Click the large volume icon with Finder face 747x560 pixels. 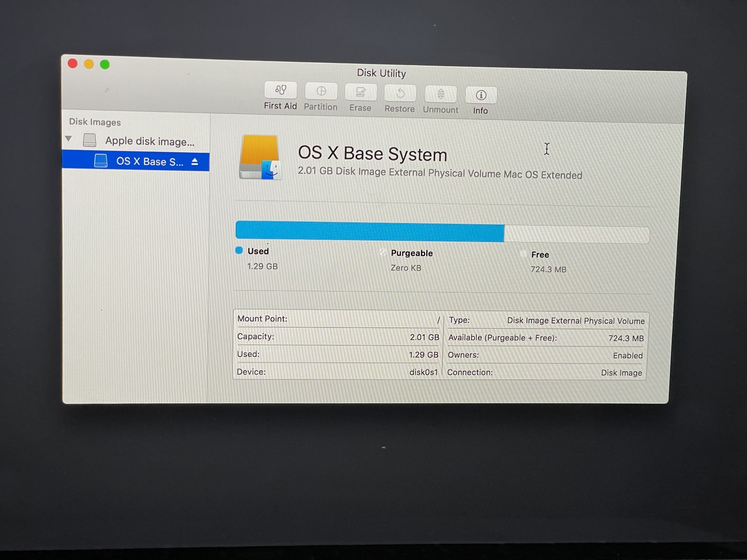tap(260, 157)
